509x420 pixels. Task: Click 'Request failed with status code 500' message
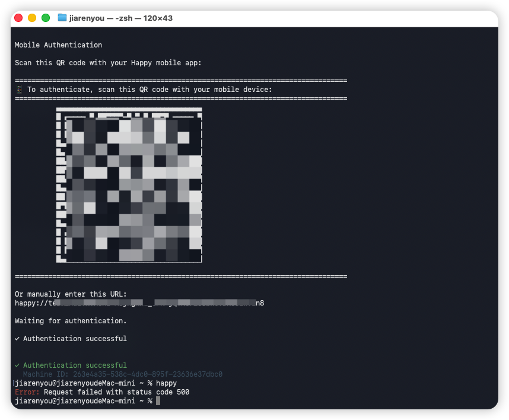(116, 392)
